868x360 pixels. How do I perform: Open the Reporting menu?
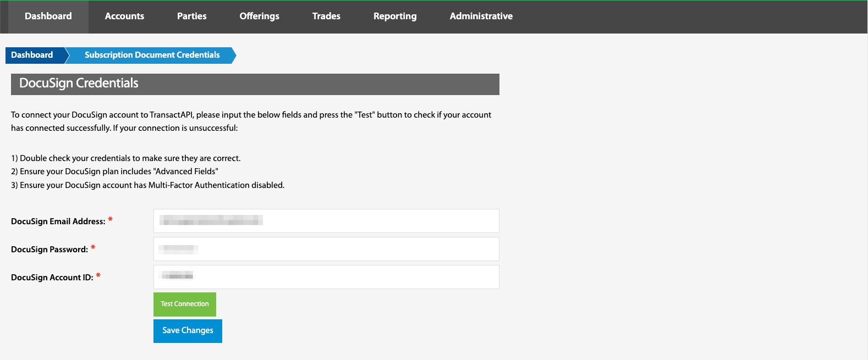click(395, 16)
